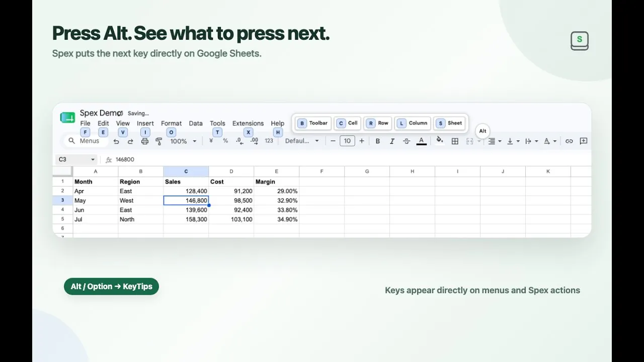
Task: Decrease font size with minus button
Action: click(x=333, y=141)
